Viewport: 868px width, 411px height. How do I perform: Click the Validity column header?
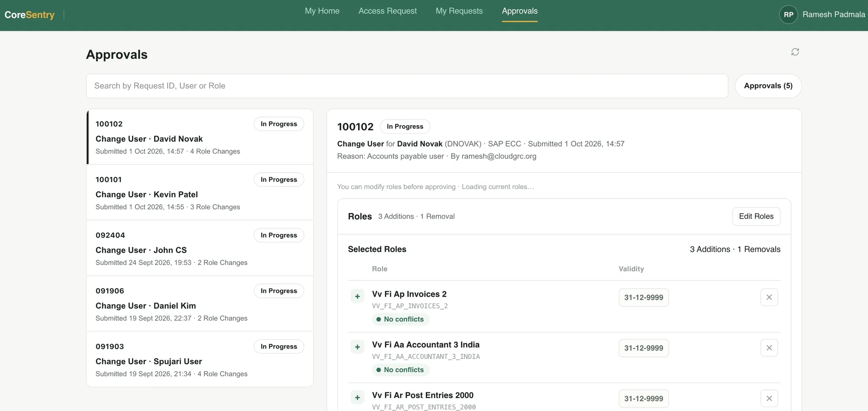(x=631, y=269)
